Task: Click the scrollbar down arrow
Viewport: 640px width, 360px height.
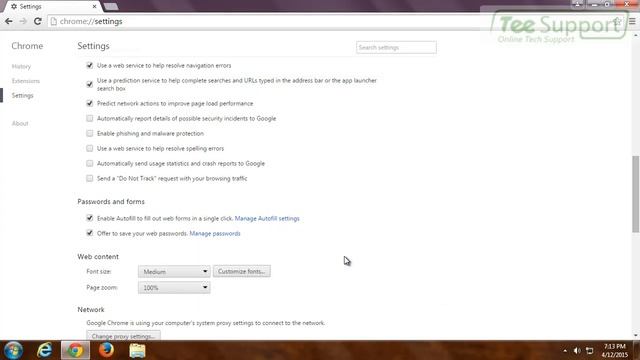Action: coord(636,335)
